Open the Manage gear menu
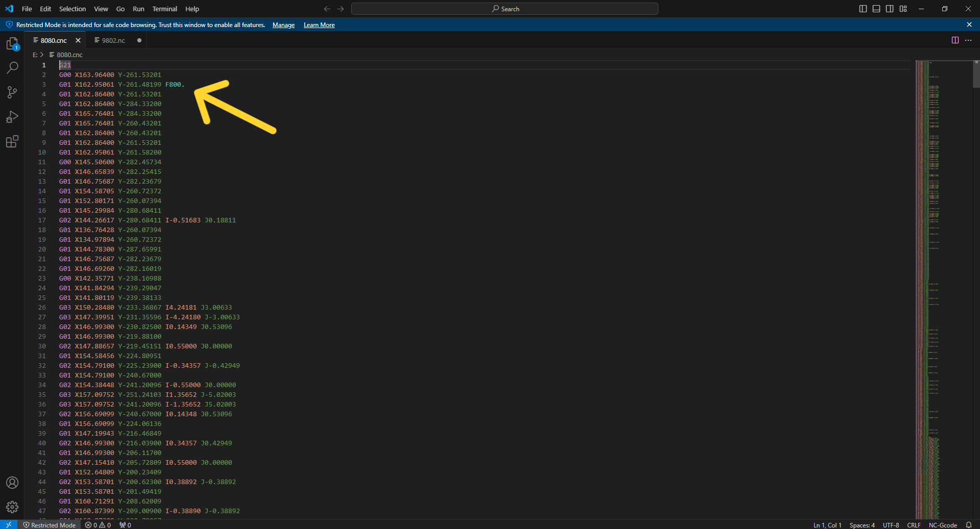 click(x=12, y=507)
